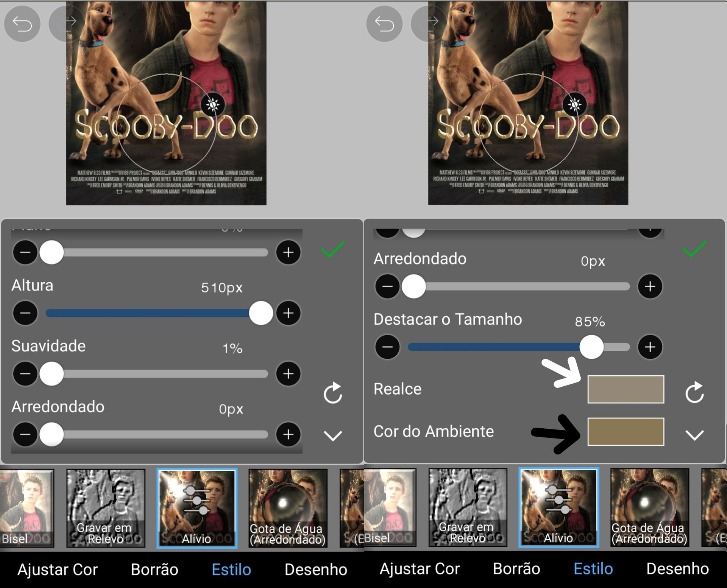The image size is (727, 588).
Task: Tap the redo arrow in the left screen
Action: [67, 24]
